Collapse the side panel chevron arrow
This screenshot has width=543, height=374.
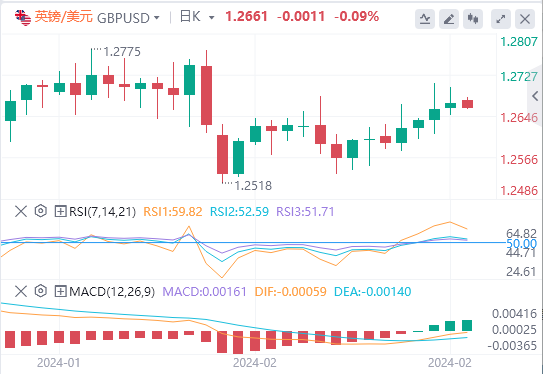[x=535, y=96]
